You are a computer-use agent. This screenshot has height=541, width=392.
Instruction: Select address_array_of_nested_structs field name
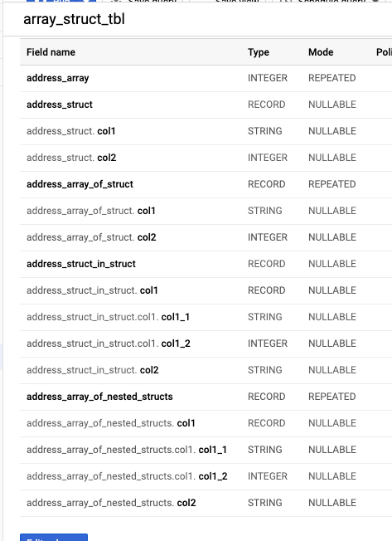100,397
